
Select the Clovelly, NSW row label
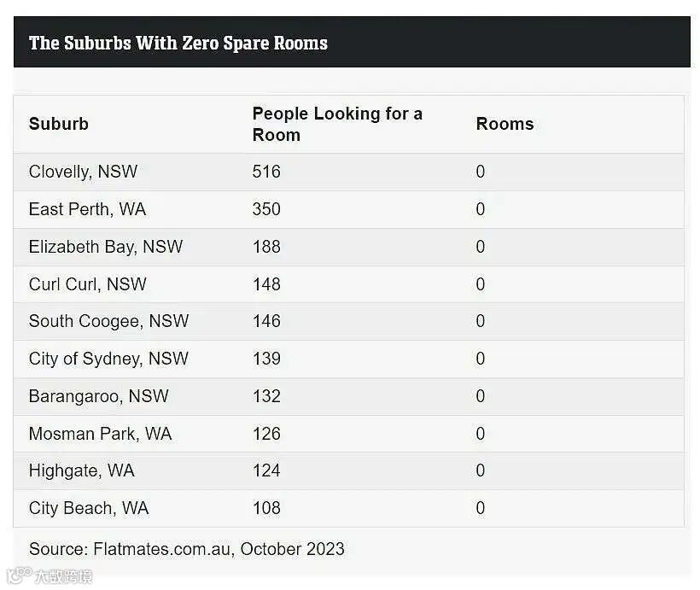tap(83, 172)
